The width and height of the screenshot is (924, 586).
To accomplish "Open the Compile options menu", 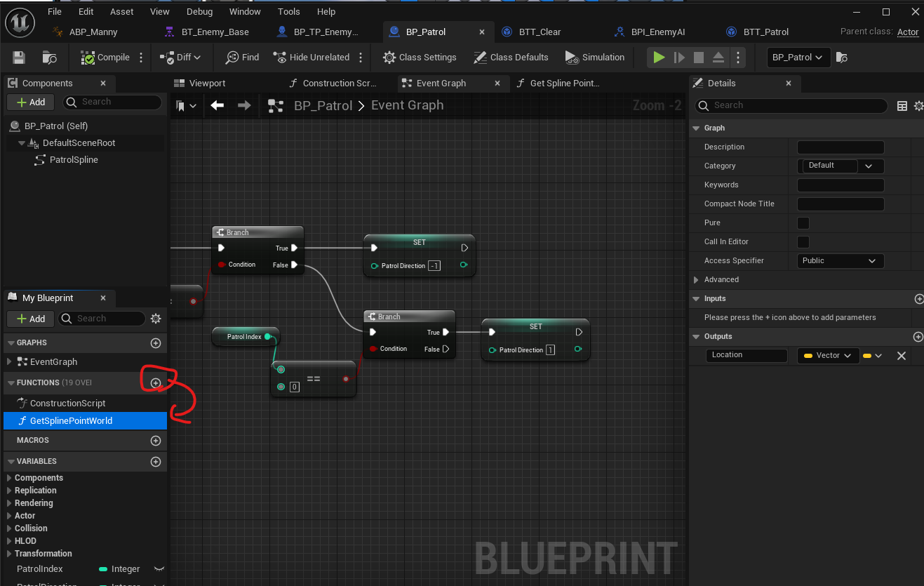I will pos(141,58).
